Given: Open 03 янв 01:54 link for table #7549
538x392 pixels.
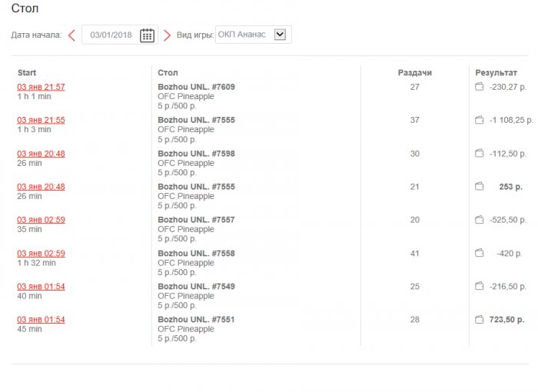Looking at the screenshot, I should pyautogui.click(x=41, y=286).
